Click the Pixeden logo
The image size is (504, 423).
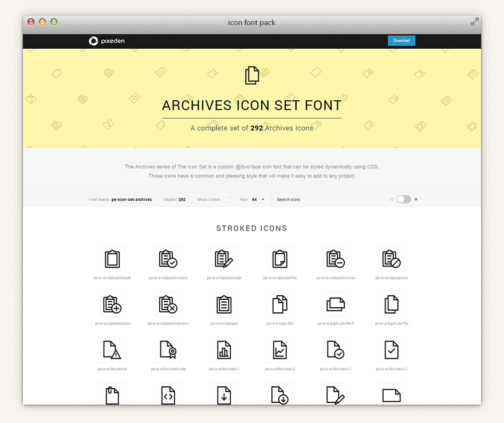tap(107, 41)
